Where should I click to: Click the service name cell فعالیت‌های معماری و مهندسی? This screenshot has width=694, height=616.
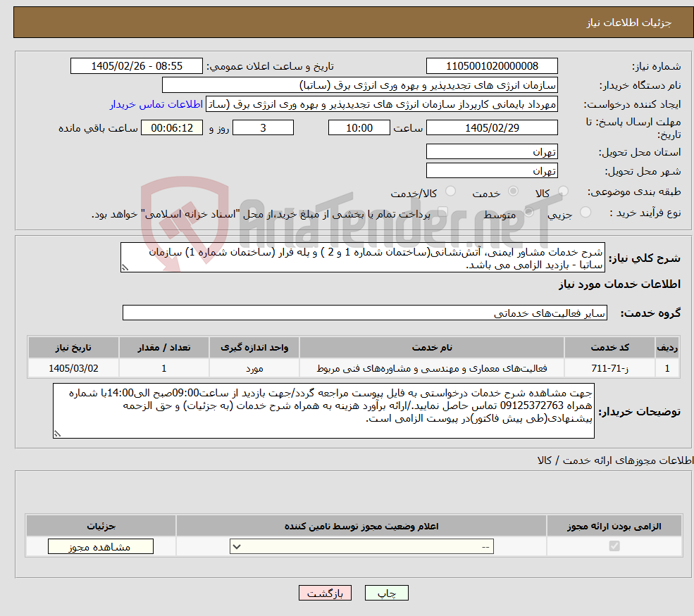tap(431, 368)
